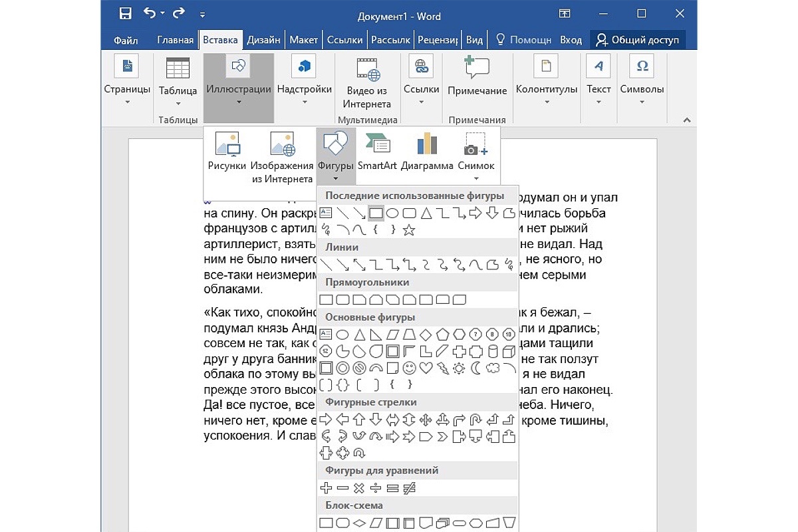
Task: Select the flowchart multidocument shape
Action: coord(442,523)
